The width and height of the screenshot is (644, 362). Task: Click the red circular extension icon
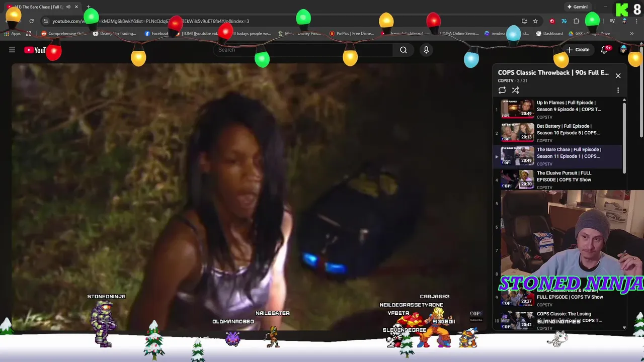552,21
